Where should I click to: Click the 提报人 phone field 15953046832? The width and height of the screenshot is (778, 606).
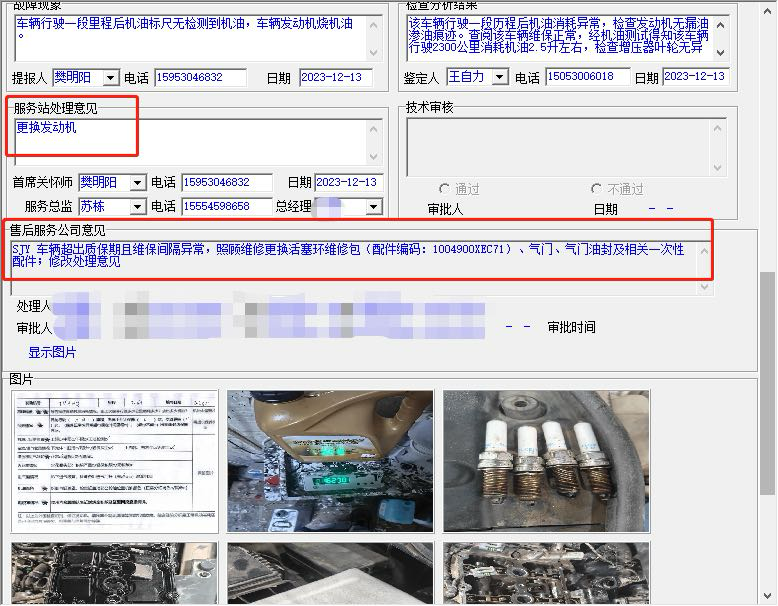(x=200, y=78)
